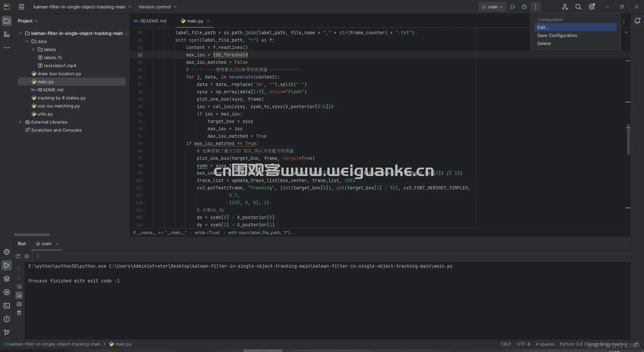
Task: Click the 4 spaces indent setting
Action: pos(545,344)
